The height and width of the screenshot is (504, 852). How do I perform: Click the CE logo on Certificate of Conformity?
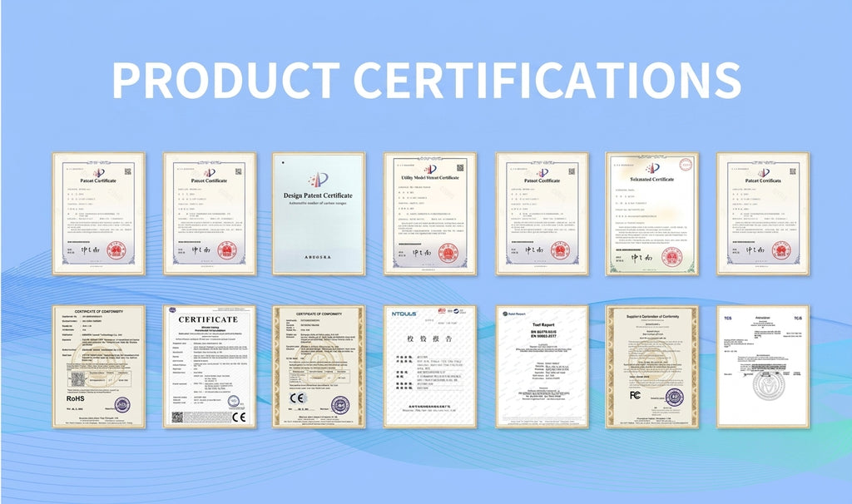click(297, 398)
